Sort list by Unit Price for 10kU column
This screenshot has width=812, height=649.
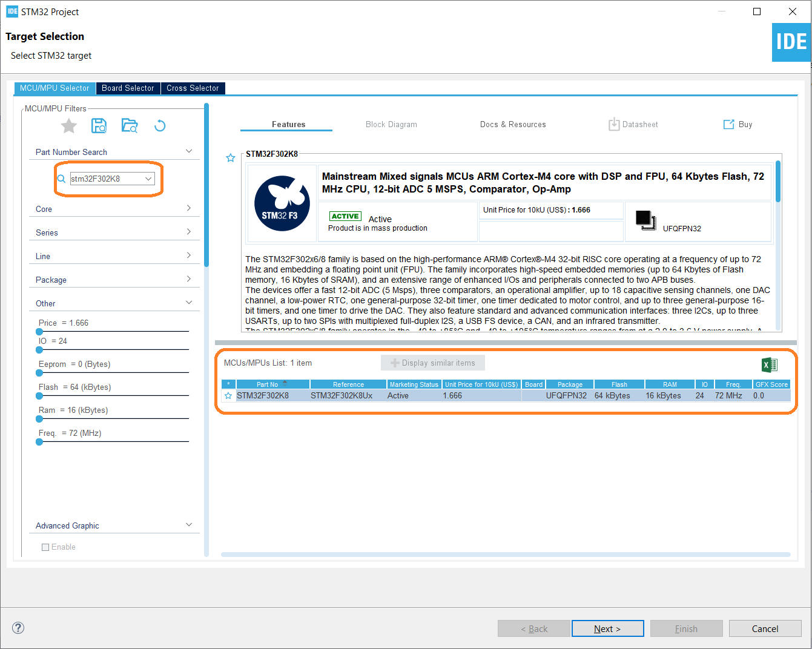point(481,384)
